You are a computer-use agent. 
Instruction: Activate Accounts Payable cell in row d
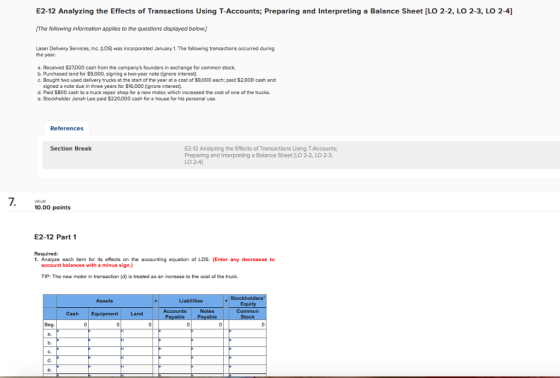[x=175, y=360]
